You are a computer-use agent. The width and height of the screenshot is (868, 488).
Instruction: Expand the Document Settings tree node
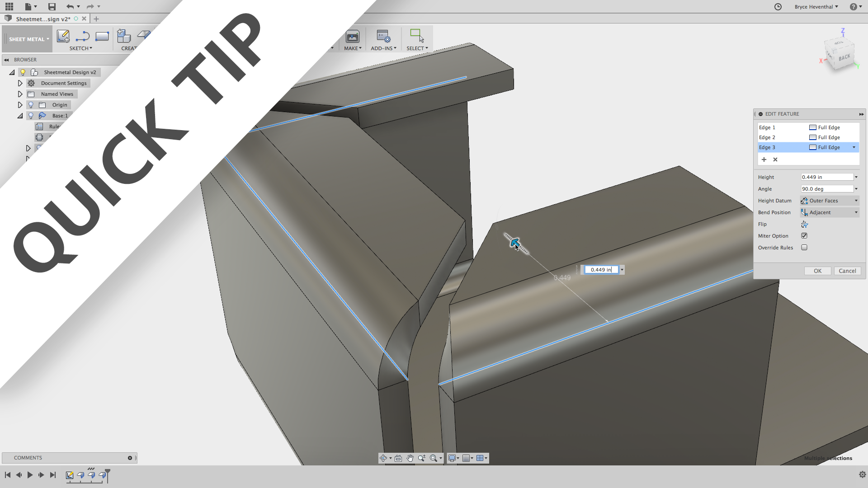pos(20,83)
